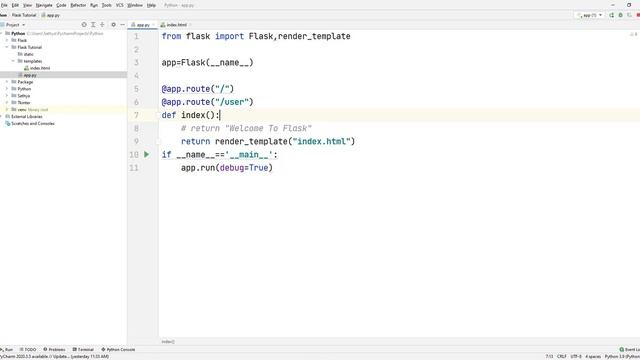Place cursor in the render_template return line
The height and width of the screenshot is (360, 640).
pos(268,142)
